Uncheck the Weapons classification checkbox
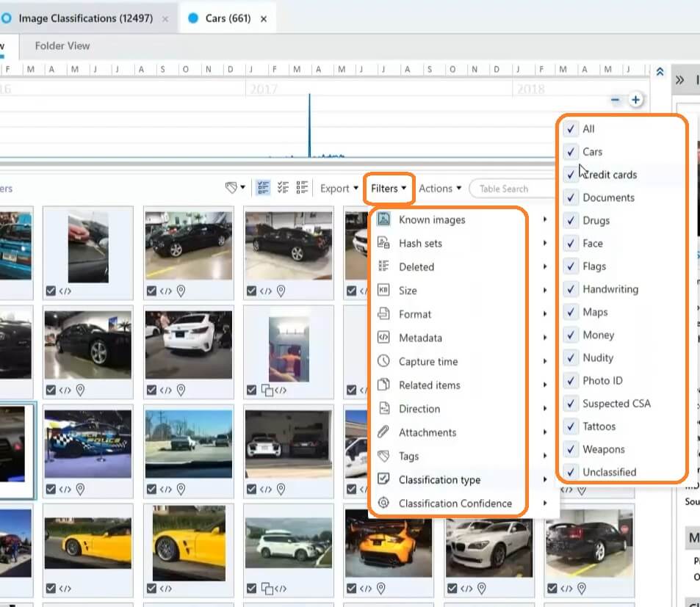This screenshot has width=700, height=607. [x=571, y=449]
